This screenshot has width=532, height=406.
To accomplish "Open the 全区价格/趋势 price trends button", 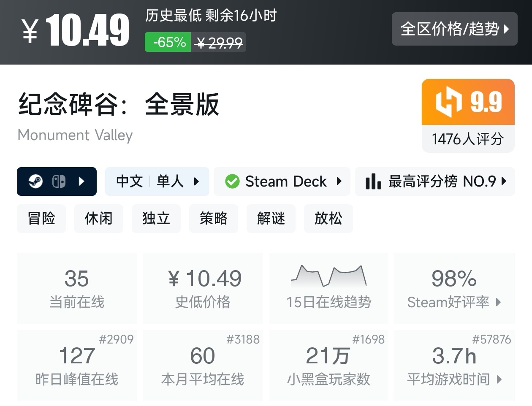I will click(454, 29).
